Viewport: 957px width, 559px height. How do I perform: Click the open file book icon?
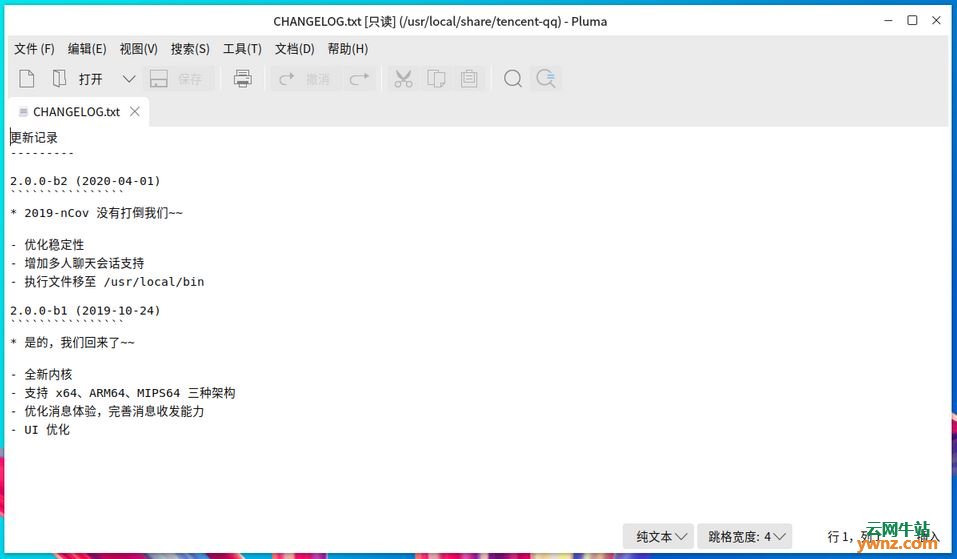point(59,79)
